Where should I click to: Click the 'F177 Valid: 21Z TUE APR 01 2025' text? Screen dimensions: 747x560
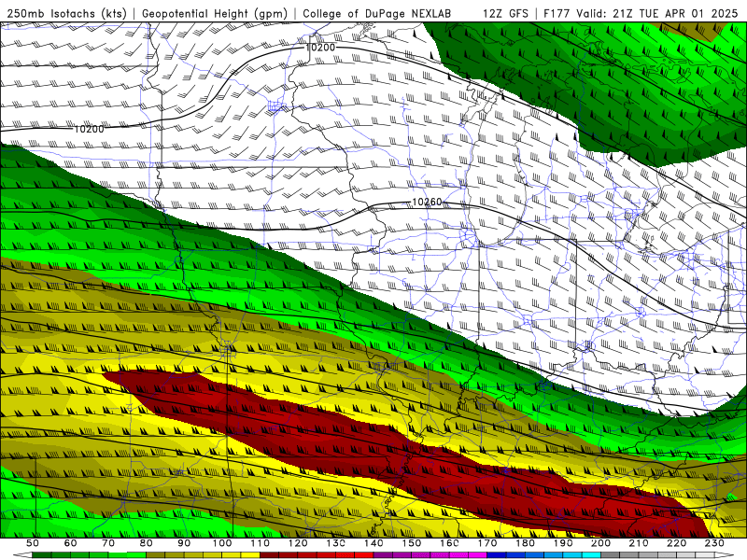pos(641,13)
